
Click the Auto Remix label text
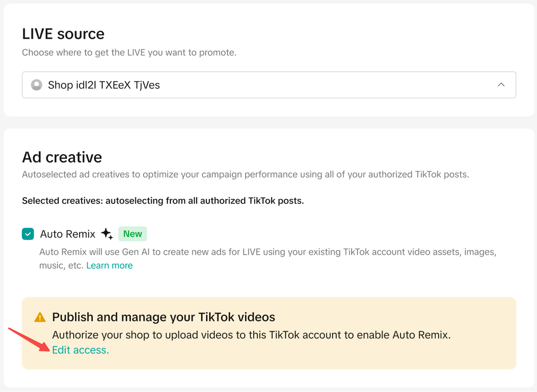pos(68,234)
